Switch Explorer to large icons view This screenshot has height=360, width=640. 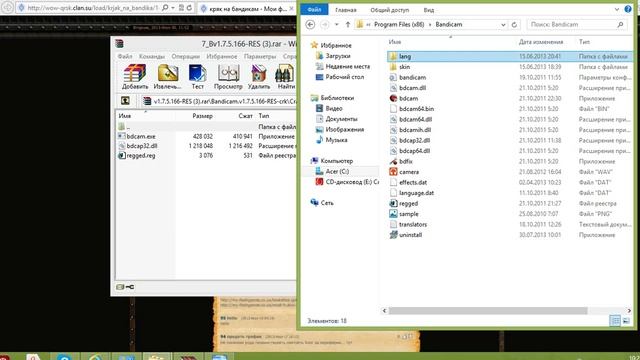[626, 321]
